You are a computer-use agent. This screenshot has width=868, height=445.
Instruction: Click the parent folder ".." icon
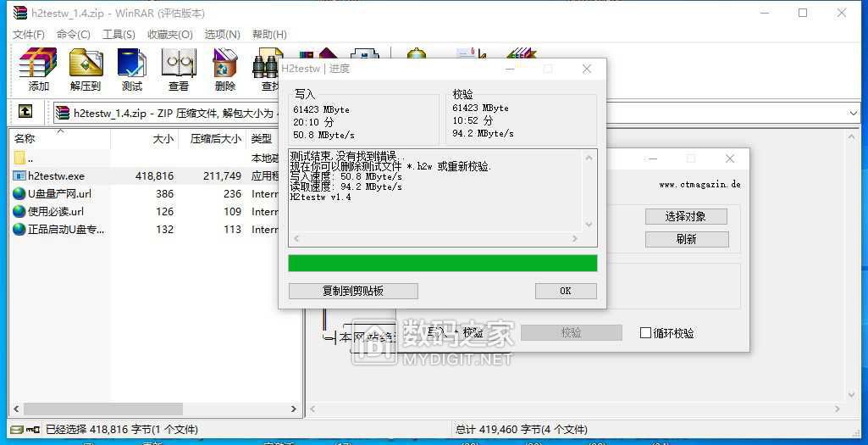pos(19,159)
